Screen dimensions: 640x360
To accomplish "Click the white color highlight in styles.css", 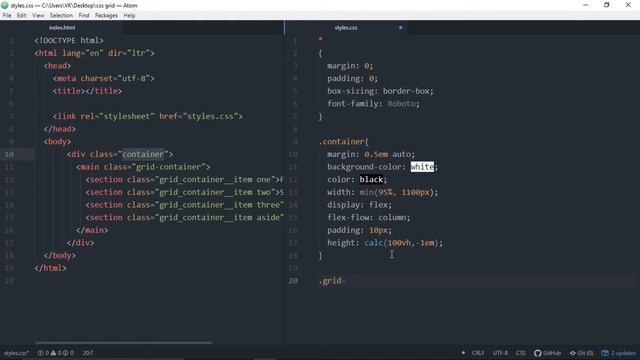I will pyautogui.click(x=422, y=167).
